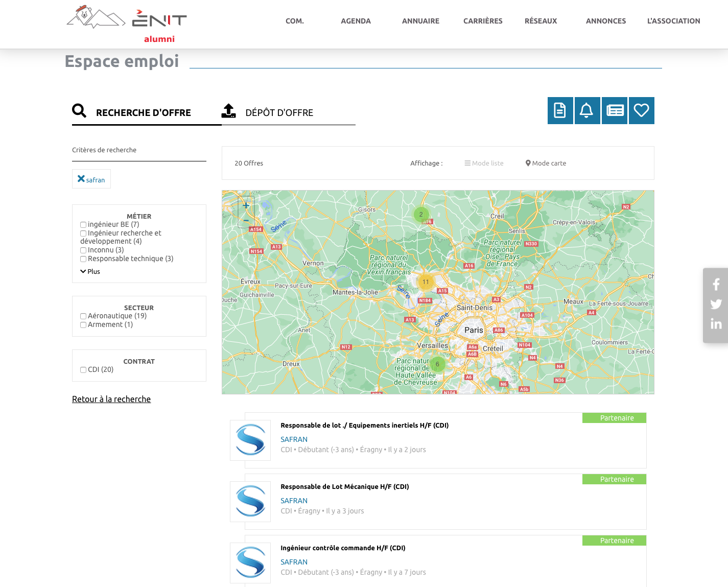This screenshot has height=587, width=728.
Task: Click the ENIT alumni logo
Action: [127, 24]
